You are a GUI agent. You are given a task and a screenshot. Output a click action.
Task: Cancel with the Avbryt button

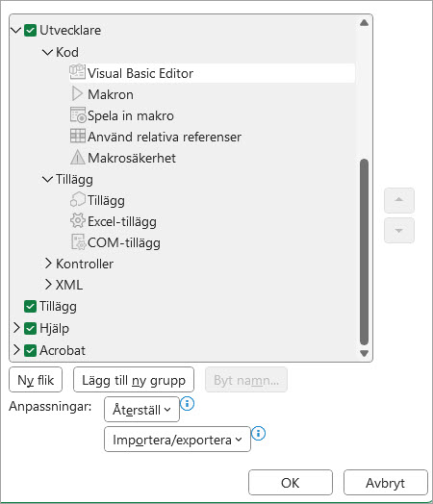coord(386,483)
